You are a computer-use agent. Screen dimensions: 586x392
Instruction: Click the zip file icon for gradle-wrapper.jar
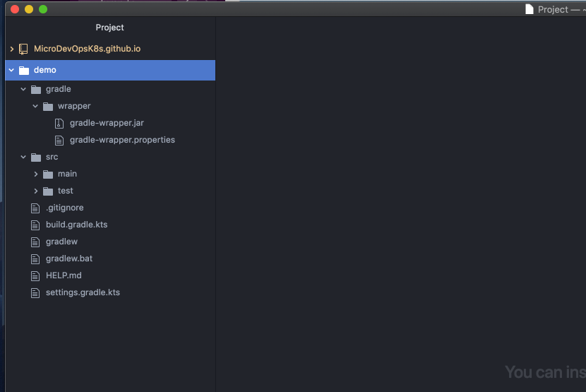(59, 124)
